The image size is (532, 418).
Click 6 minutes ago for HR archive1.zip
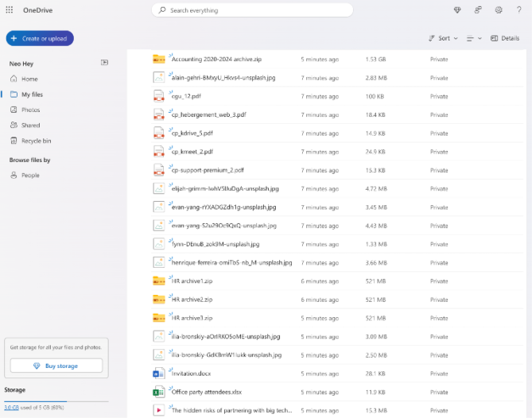click(x=320, y=281)
